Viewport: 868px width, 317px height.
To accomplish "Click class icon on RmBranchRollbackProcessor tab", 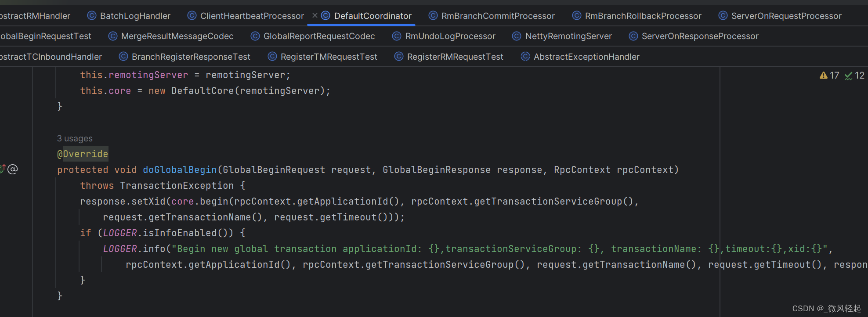I will click(577, 16).
